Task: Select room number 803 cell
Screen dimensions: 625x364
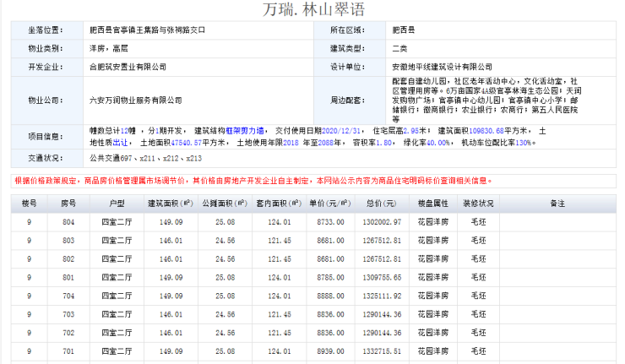Action: click(68, 241)
